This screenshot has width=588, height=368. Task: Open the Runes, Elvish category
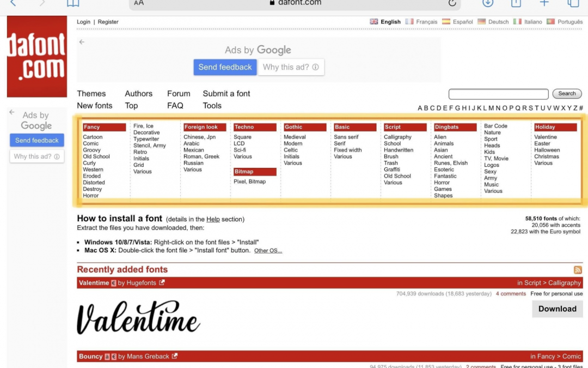click(x=451, y=163)
